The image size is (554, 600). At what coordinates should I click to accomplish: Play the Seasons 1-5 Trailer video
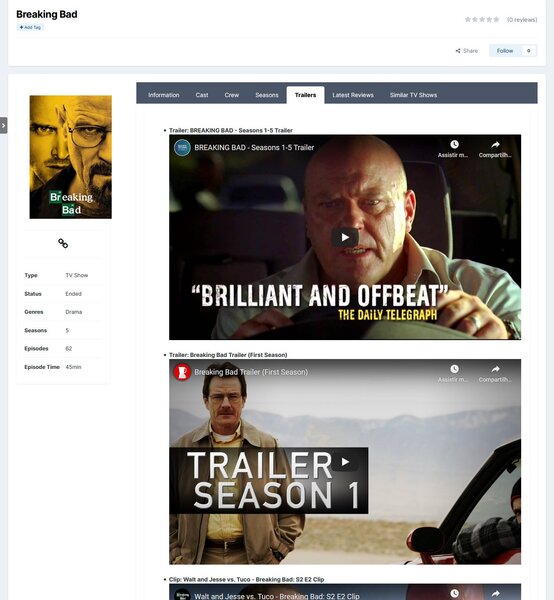[x=345, y=237]
